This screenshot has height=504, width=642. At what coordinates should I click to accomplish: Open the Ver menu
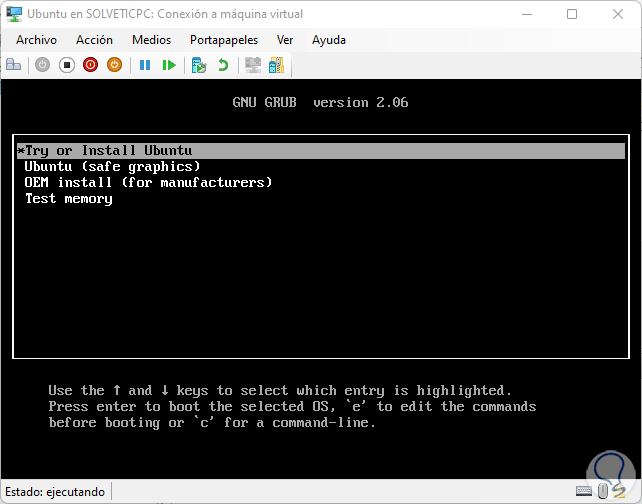(x=285, y=40)
